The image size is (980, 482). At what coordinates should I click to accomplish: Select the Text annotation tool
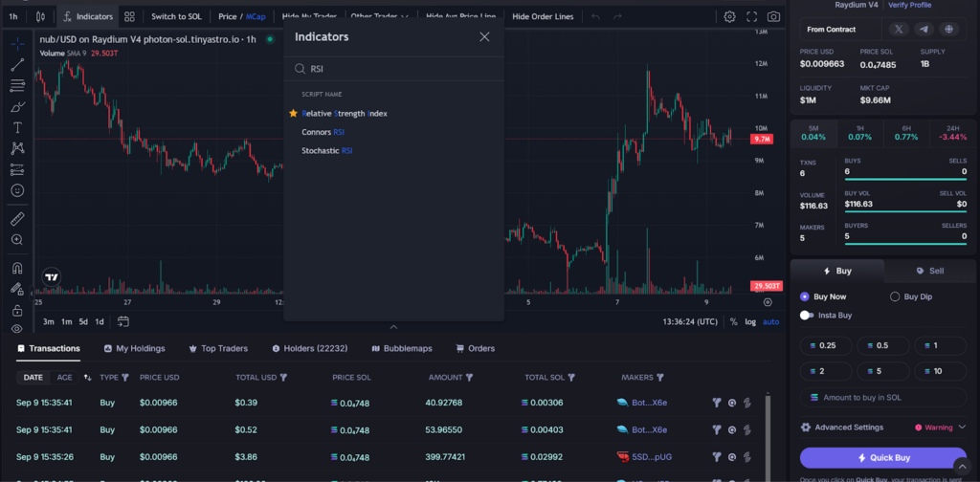(x=17, y=127)
